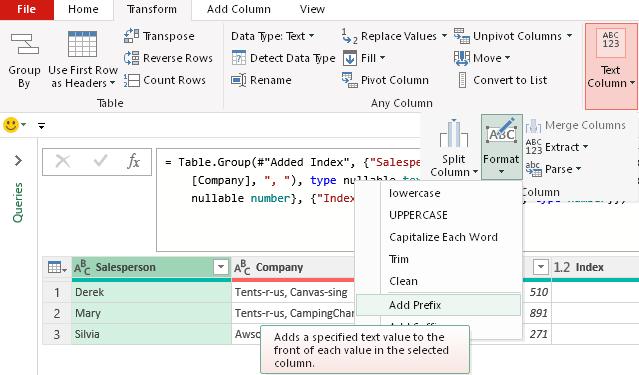Open the Salesperson column filter dropdown

click(x=220, y=267)
